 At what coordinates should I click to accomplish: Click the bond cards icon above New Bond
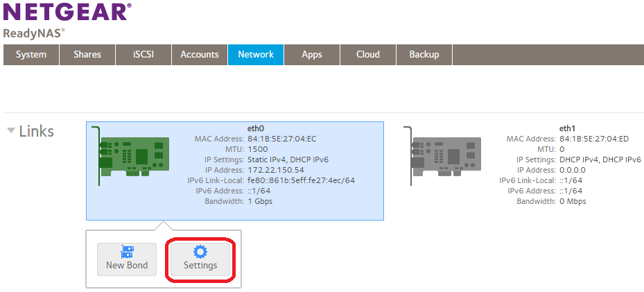126,252
